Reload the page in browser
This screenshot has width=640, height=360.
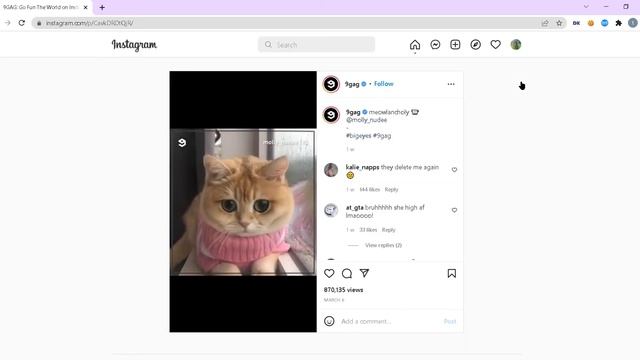tap(22, 23)
